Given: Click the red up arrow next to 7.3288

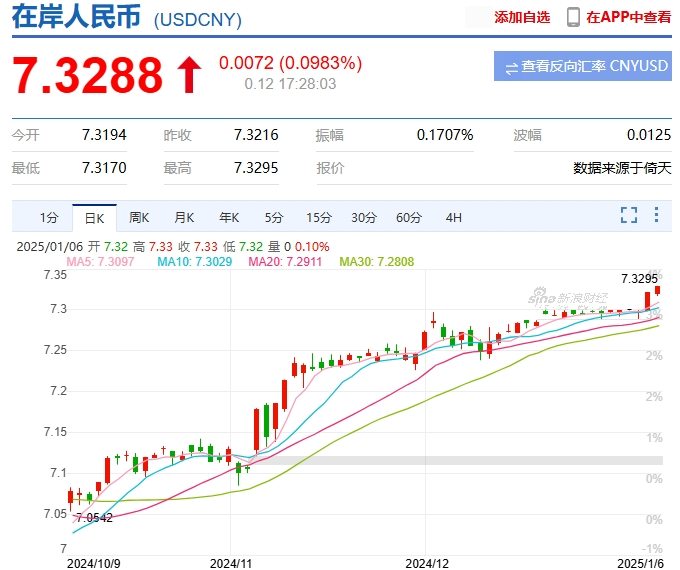Looking at the screenshot, I should pyautogui.click(x=188, y=75).
